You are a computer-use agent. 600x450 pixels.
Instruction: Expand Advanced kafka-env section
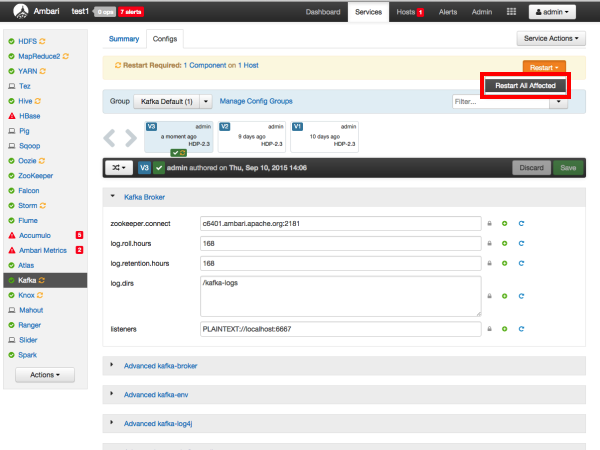[x=112, y=393]
